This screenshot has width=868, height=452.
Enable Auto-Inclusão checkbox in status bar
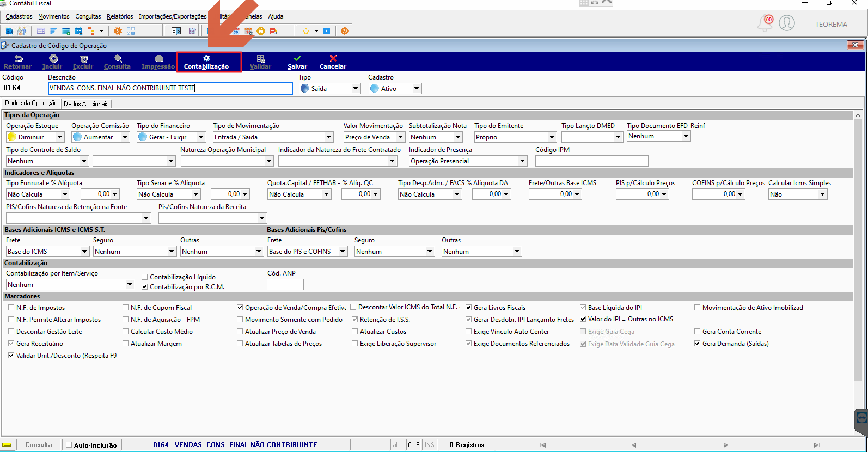[x=69, y=445]
